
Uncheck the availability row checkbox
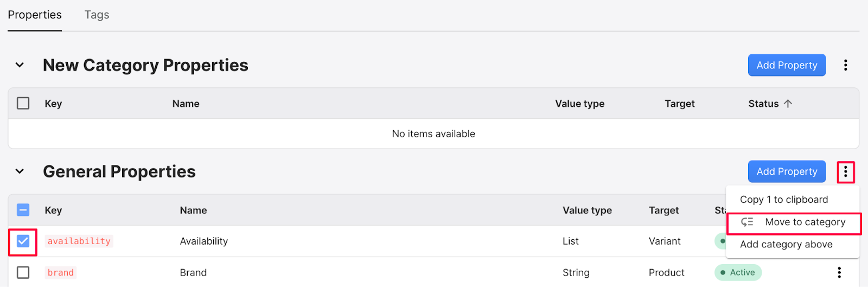tap(23, 241)
